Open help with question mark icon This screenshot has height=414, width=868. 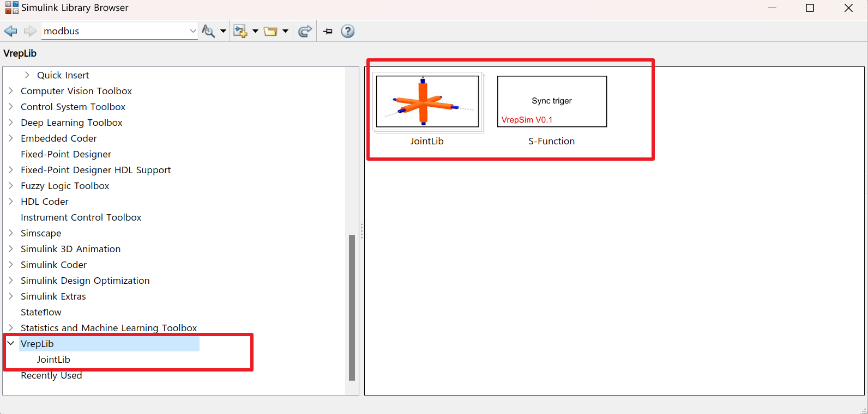point(348,31)
